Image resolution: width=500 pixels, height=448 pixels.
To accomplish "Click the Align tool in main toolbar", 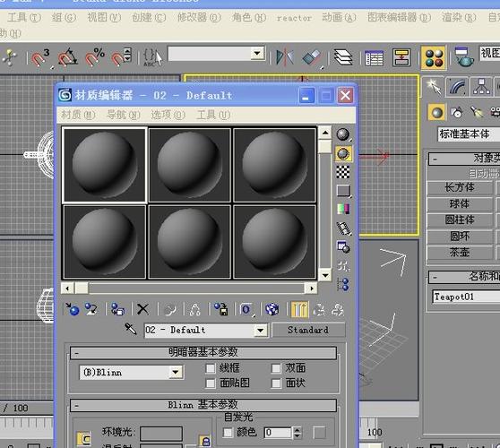I will (312, 58).
